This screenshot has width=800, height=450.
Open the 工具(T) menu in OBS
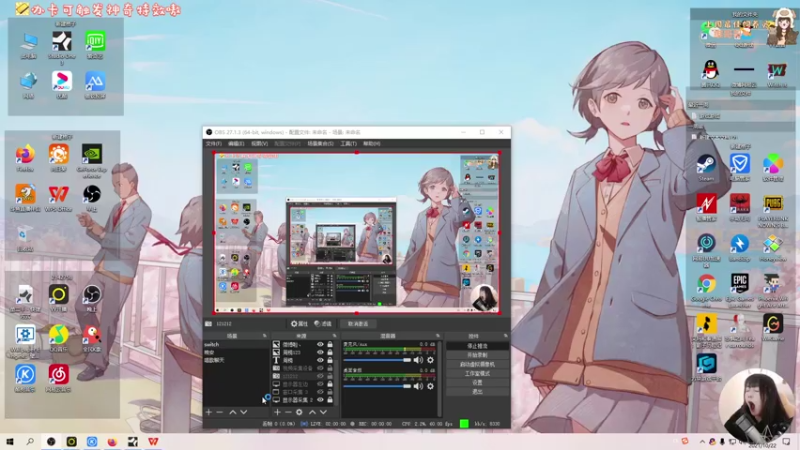pyautogui.click(x=348, y=144)
